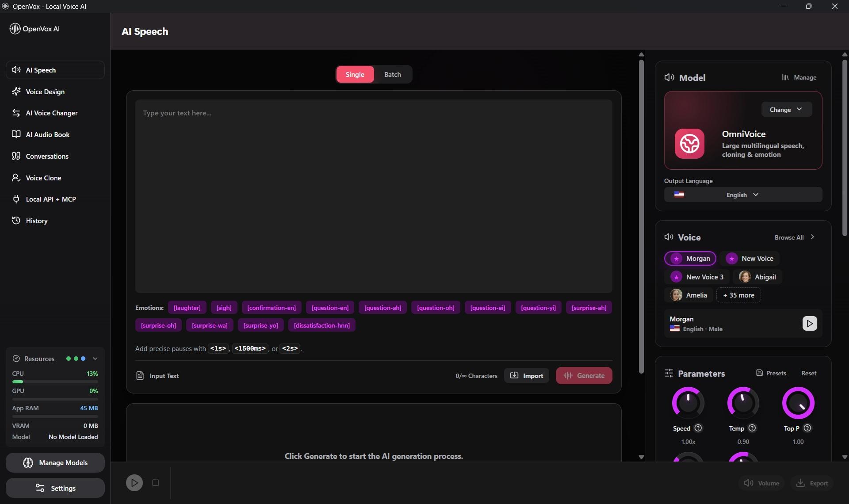The height and width of the screenshot is (504, 849).
Task: Insert the [question-ah] emotion tag
Action: coord(383,308)
